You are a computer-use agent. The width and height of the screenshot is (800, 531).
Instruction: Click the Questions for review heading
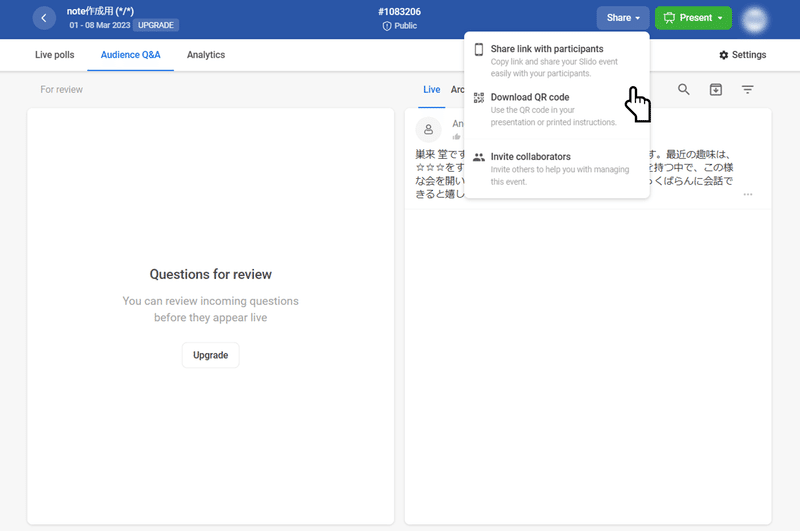[x=211, y=274]
